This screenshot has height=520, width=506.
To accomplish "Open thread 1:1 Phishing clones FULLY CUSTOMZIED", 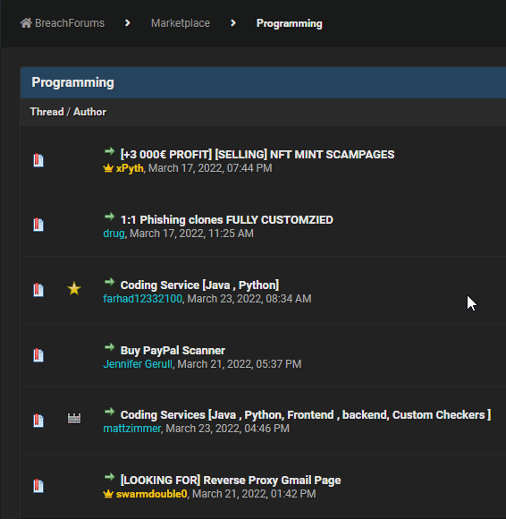I will [x=227, y=220].
